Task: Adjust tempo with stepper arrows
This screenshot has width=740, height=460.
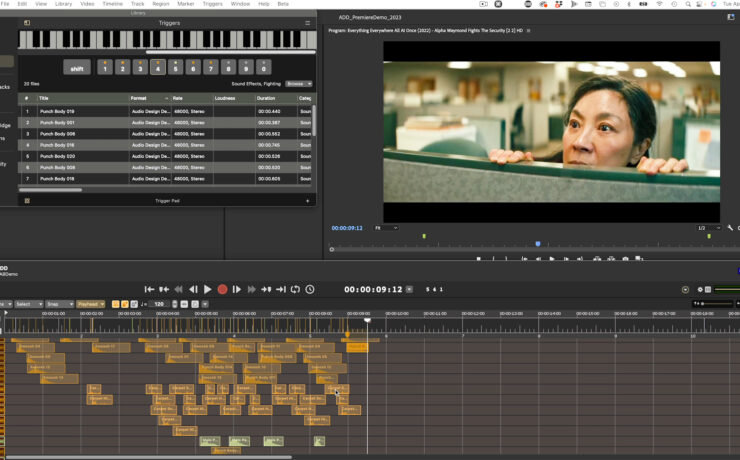Action: tap(175, 304)
